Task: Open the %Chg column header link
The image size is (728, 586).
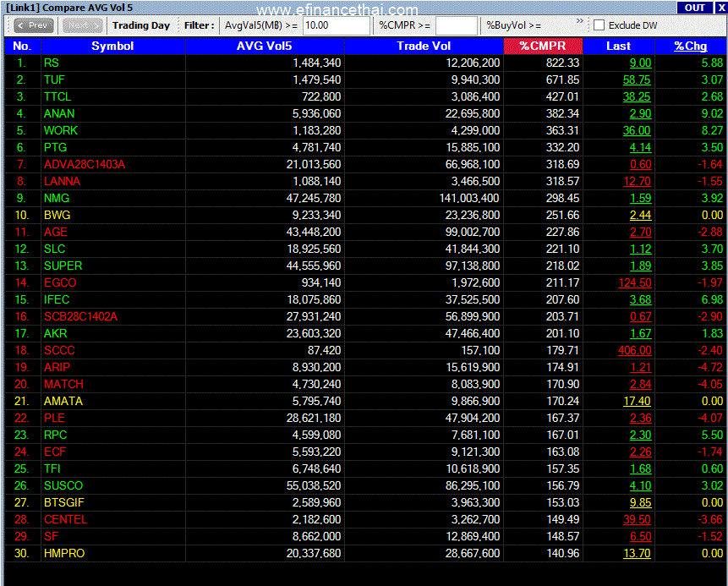Action: point(691,46)
